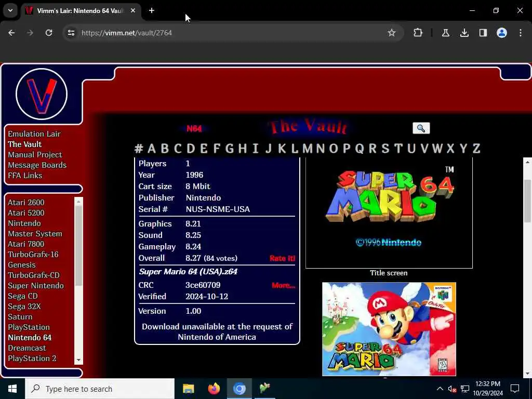Image resolution: width=532 pixels, height=399 pixels.
Task: Show hidden system tray icons chevron
Action: (440, 389)
